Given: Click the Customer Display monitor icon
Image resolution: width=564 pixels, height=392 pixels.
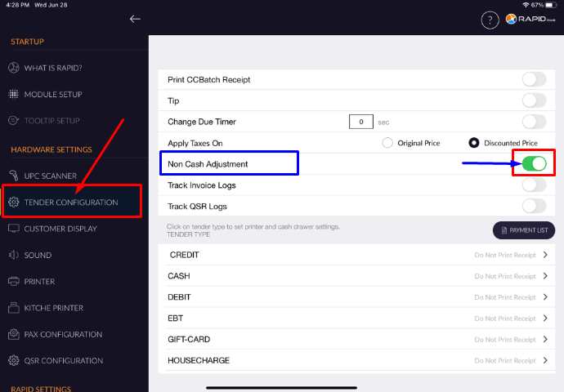Looking at the screenshot, I should point(13,229).
